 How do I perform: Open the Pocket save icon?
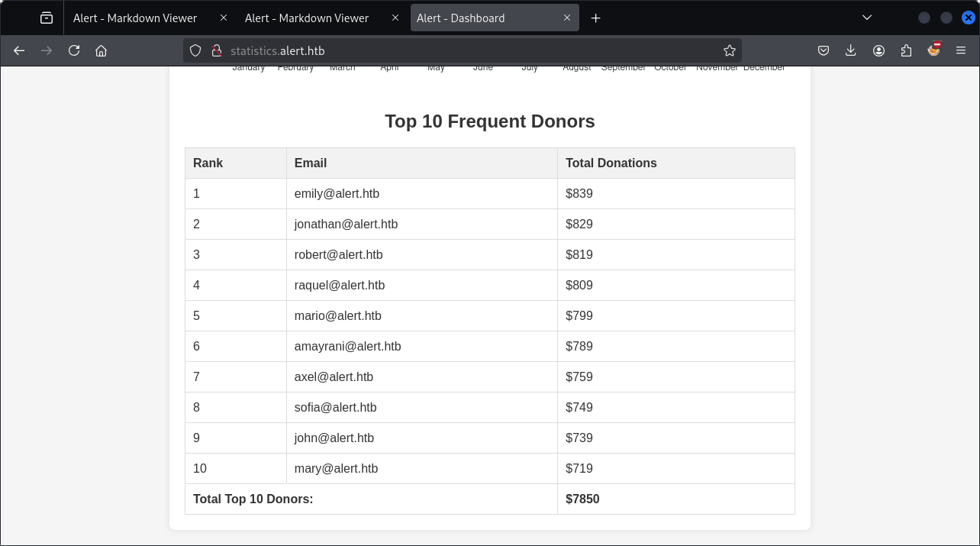click(x=824, y=50)
